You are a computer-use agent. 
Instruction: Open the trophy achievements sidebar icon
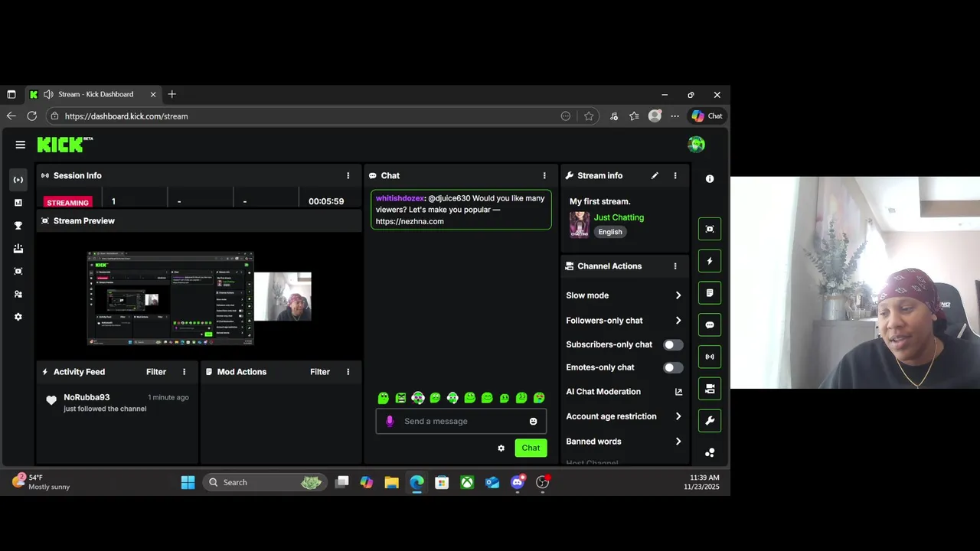18,226
